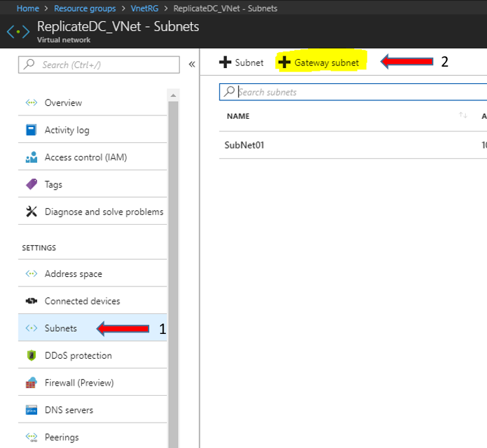The height and width of the screenshot is (448, 487).
Task: Open DDoS protection settings
Action: pos(93,355)
